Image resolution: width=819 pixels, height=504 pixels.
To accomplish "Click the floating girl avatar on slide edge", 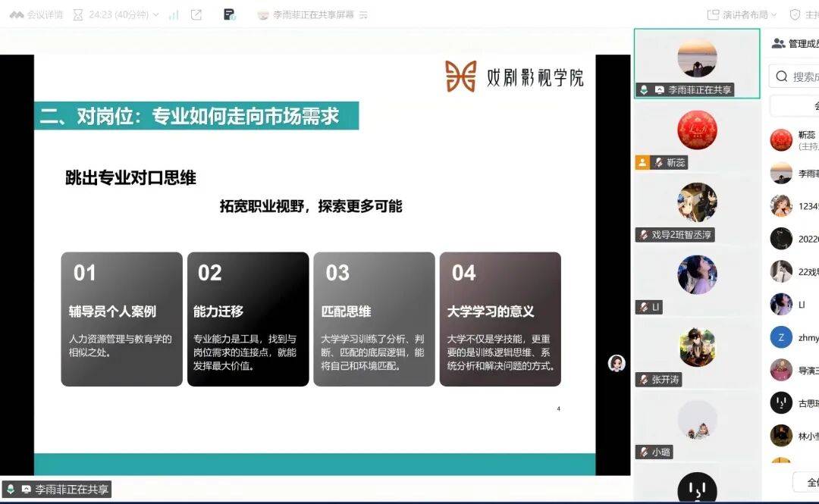I will [617, 363].
